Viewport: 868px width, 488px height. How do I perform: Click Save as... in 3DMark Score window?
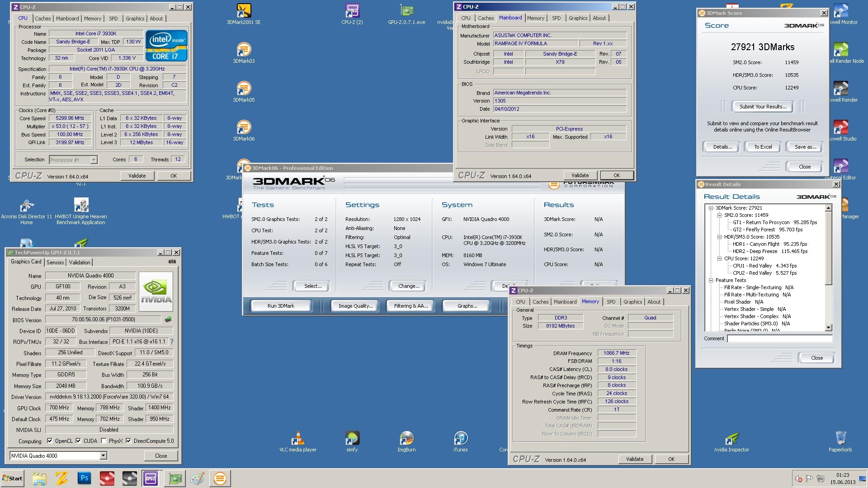[x=805, y=147]
